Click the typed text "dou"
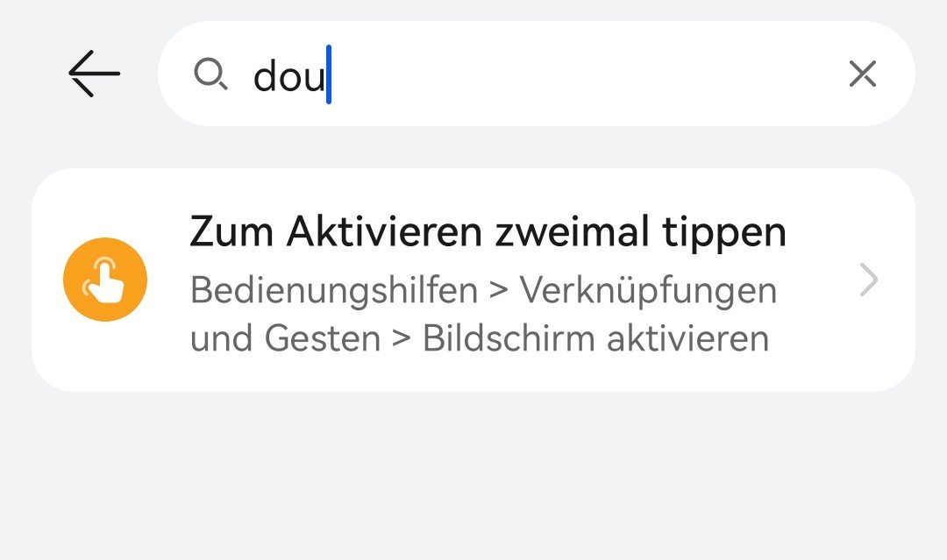 point(288,77)
